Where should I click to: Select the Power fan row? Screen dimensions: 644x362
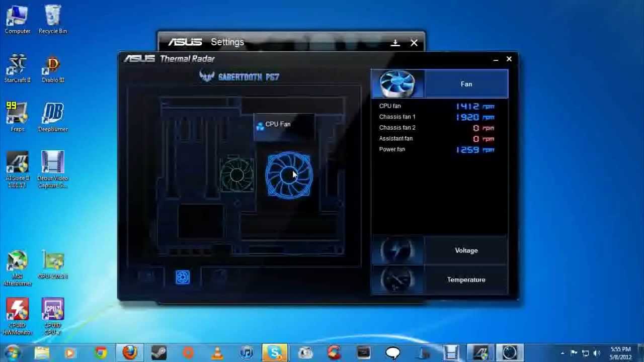(437, 149)
